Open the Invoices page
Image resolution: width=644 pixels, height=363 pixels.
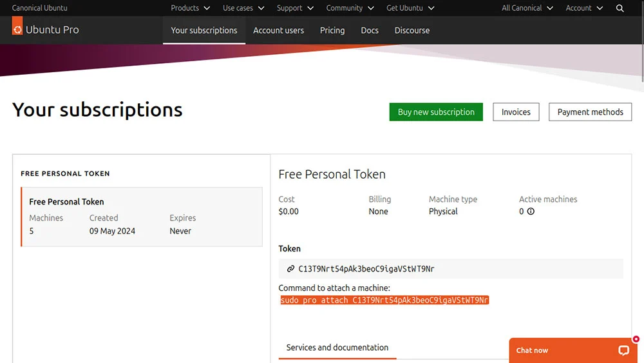click(x=516, y=112)
